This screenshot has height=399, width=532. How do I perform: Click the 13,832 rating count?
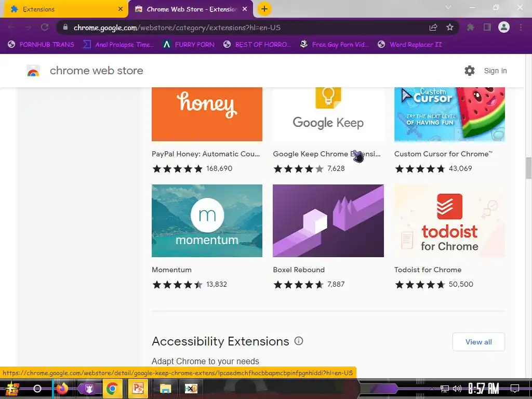217,284
